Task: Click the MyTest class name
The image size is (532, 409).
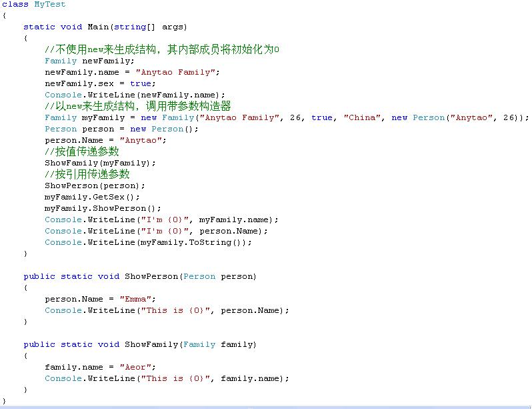Action: 50,4
